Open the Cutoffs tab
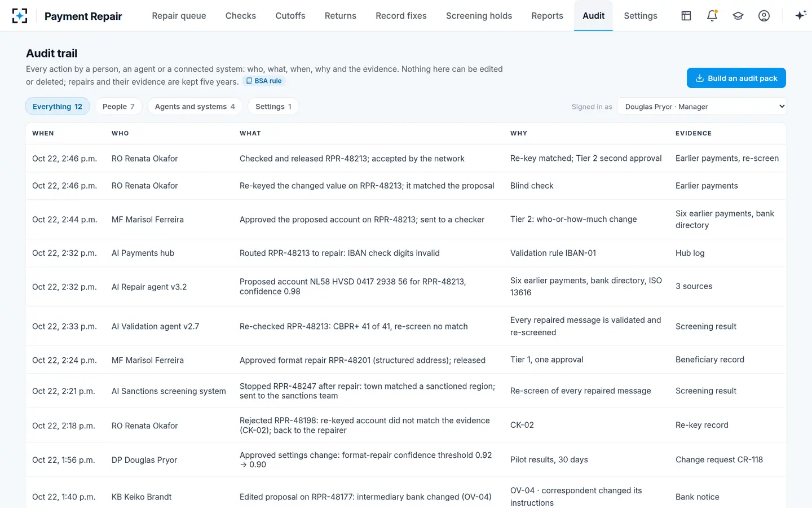 click(290, 16)
